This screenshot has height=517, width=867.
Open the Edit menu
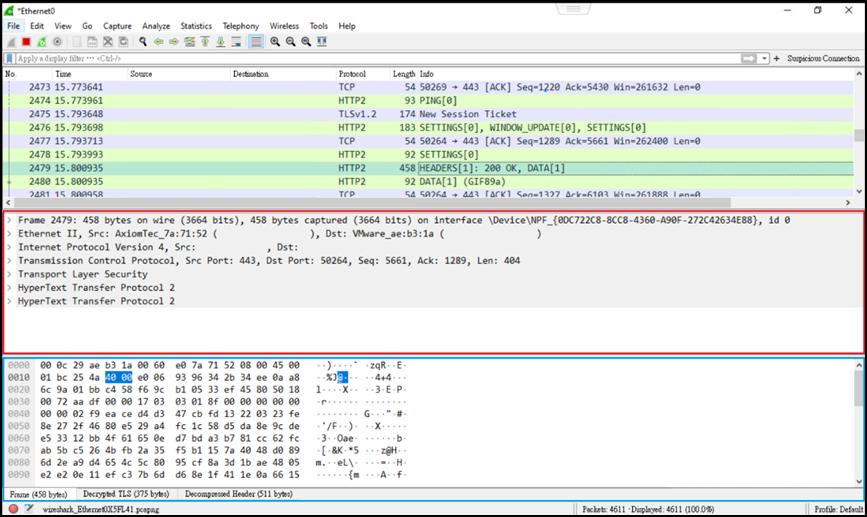(x=37, y=26)
